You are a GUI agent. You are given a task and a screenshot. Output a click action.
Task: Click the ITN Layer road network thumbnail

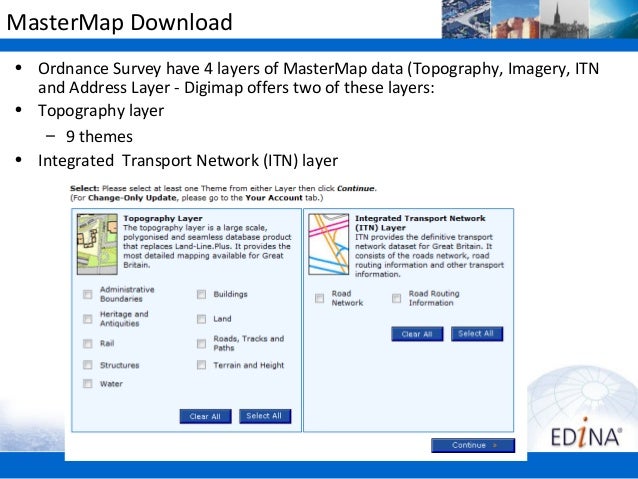coord(329,244)
